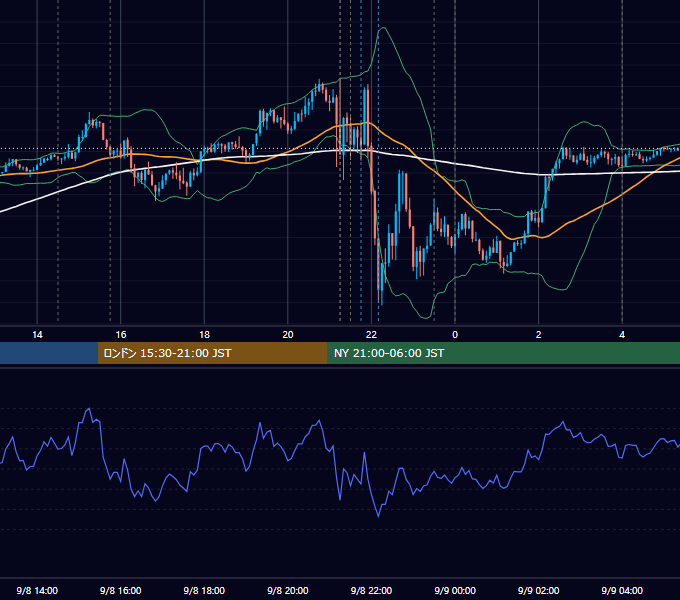Viewport: 680px width, 600px height.
Task: Click the 4 hour label on price chart axis
Action: point(622,335)
